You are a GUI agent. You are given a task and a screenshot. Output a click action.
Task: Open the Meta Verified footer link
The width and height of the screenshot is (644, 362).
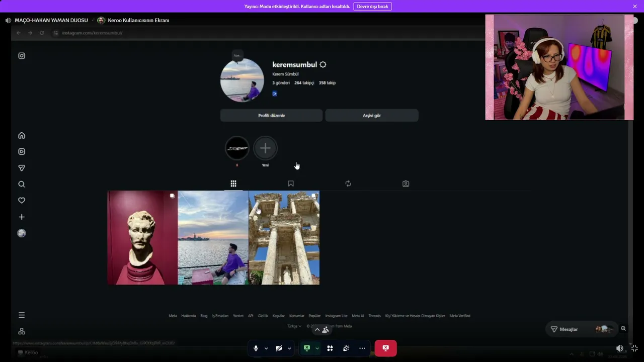click(460, 316)
